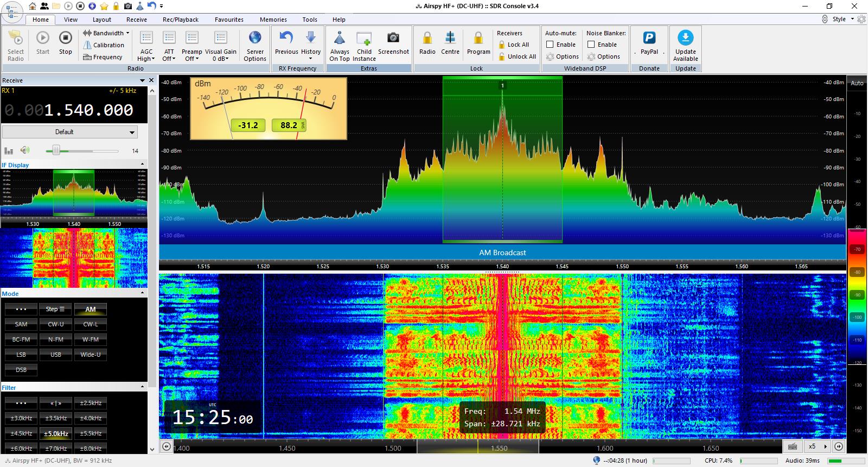This screenshot has width=868, height=467.
Task: Enable the Noise Blanker checkbox
Action: 591,45
